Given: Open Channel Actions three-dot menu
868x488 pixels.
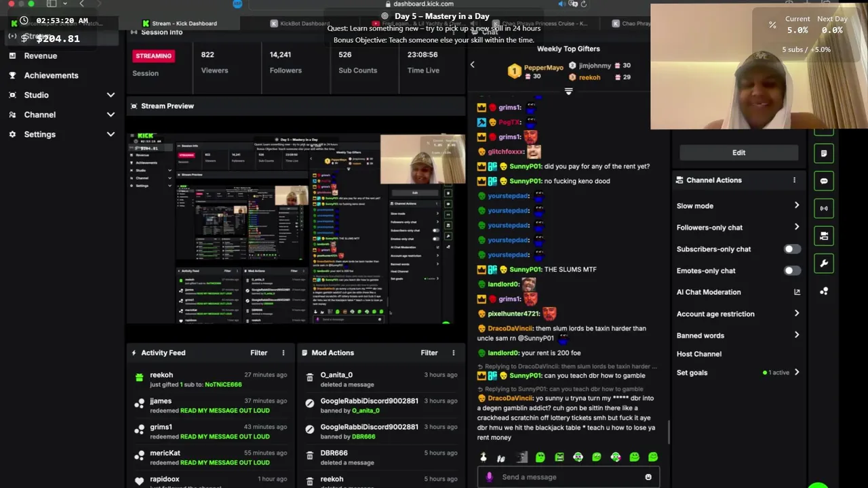Looking at the screenshot, I should tap(794, 180).
